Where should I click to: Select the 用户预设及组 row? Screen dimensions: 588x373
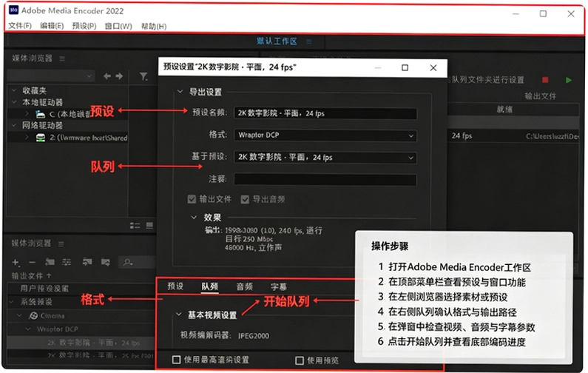coord(81,289)
